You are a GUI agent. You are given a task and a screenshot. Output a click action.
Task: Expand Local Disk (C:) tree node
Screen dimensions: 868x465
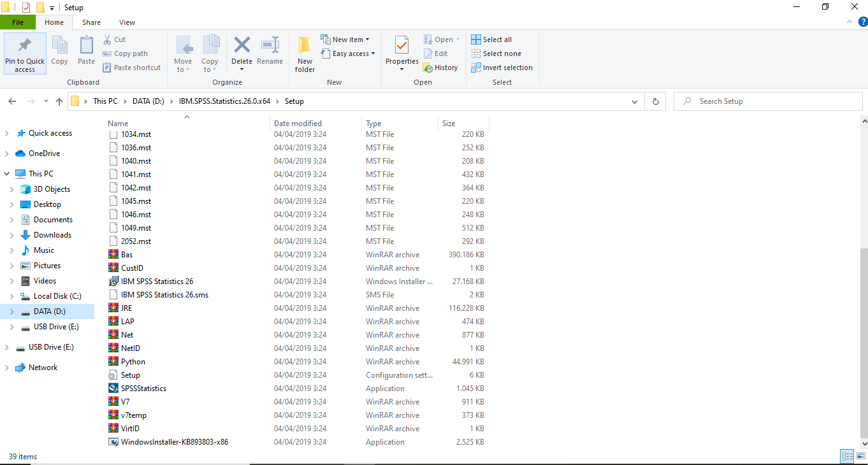pos(12,296)
